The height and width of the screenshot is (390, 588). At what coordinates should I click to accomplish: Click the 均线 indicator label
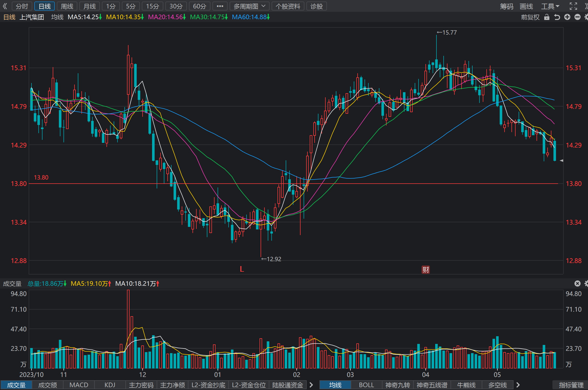(57, 17)
